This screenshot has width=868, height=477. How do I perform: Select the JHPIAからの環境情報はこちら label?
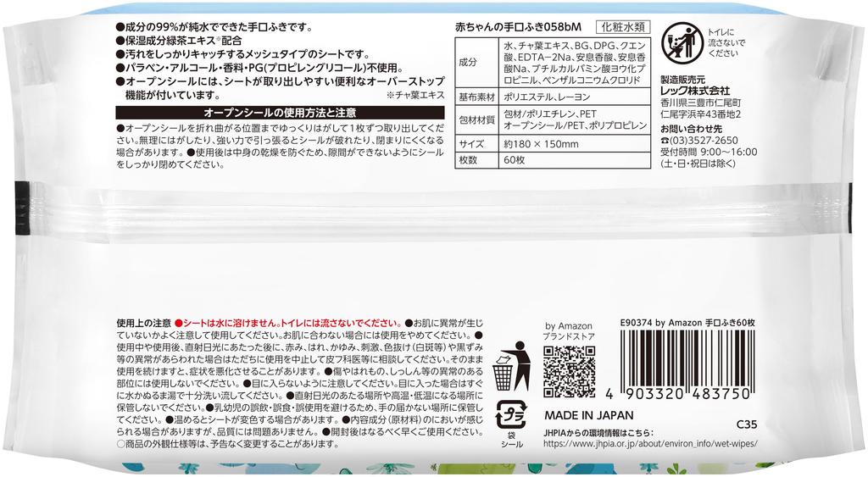(x=598, y=433)
